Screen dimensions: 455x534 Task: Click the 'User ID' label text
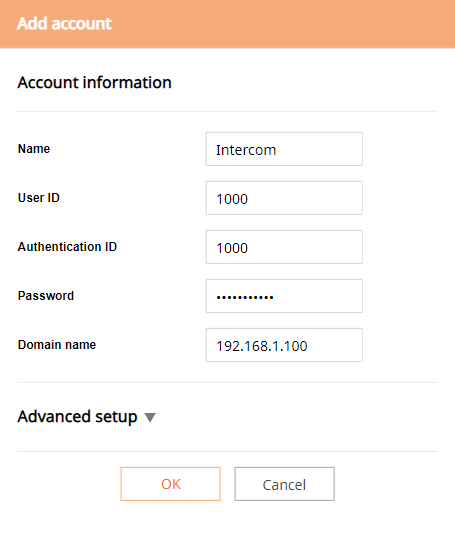point(38,198)
